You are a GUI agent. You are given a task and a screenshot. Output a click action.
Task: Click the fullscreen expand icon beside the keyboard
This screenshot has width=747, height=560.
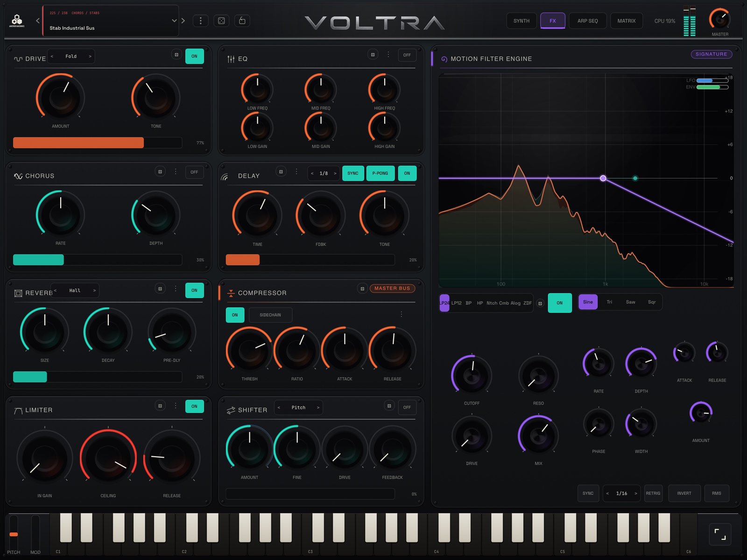point(720,534)
